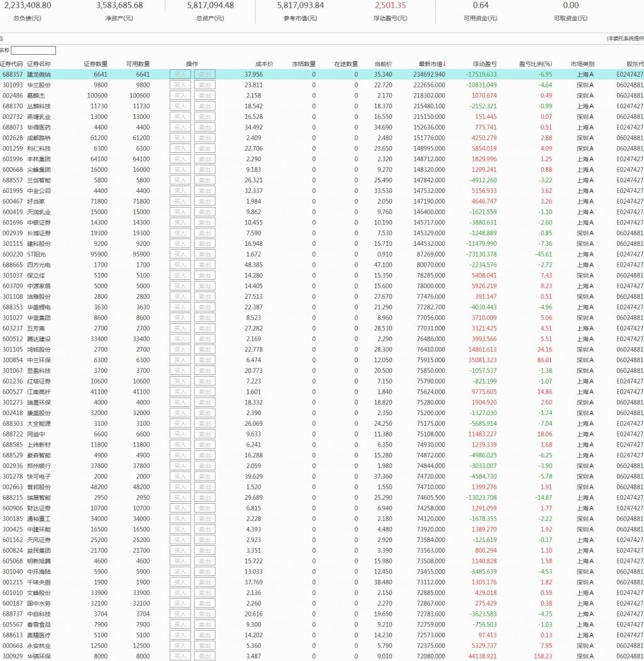This screenshot has width=644, height=661.
Task: Click 买入 button for stock 688357
Action: [180, 74]
